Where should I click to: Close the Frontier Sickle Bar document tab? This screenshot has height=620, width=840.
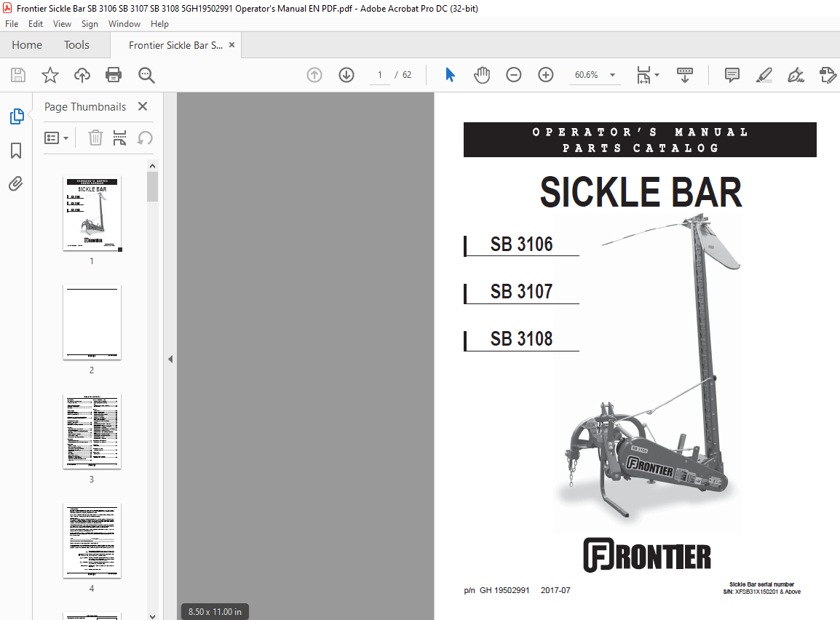pos(232,45)
